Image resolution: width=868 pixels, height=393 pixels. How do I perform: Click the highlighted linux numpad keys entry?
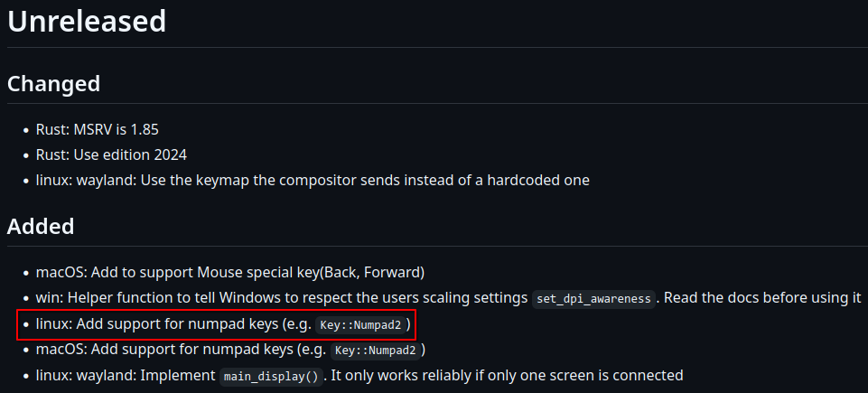(217, 324)
